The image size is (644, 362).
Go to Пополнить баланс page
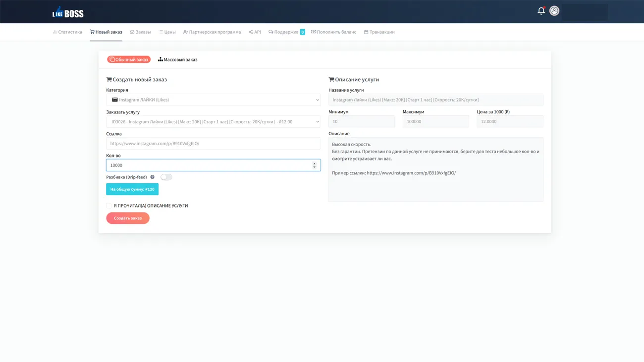coord(333,32)
